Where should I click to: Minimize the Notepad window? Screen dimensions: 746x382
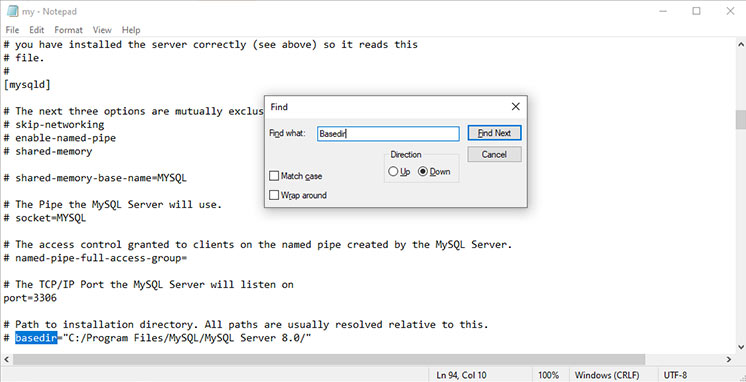click(x=663, y=11)
